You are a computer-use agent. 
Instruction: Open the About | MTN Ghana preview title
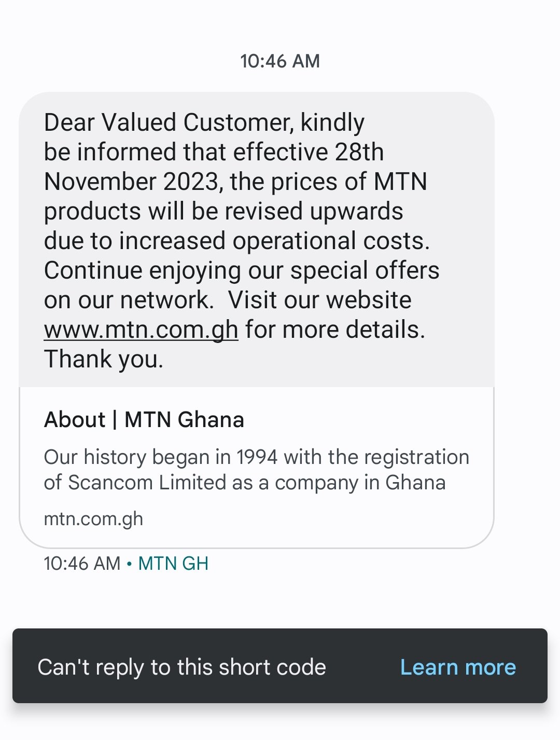click(144, 420)
